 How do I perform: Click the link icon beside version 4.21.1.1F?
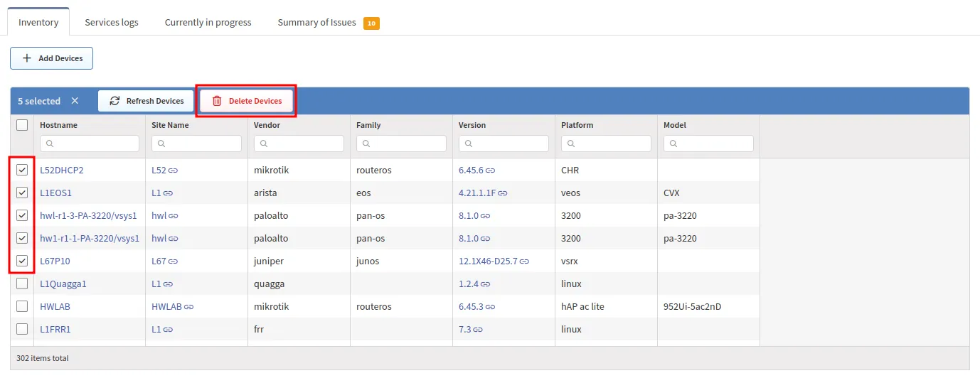point(503,193)
